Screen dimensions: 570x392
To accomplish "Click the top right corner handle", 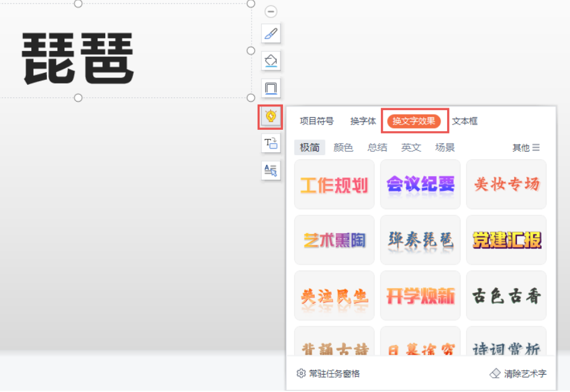I will [251, 4].
